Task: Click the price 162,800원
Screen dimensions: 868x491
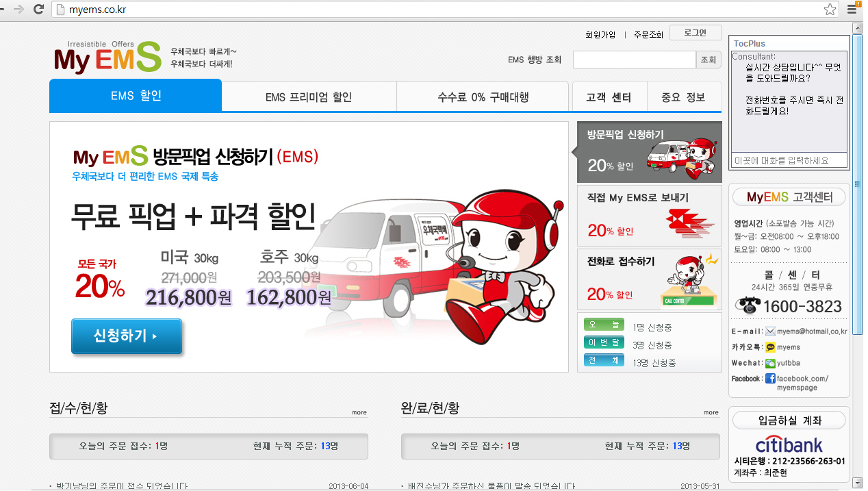Action: (289, 297)
